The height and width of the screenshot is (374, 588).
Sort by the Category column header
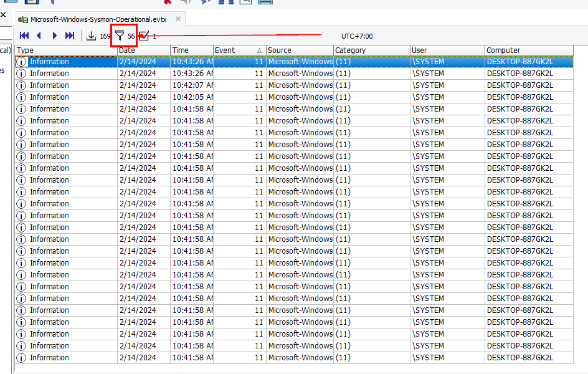click(x=371, y=50)
